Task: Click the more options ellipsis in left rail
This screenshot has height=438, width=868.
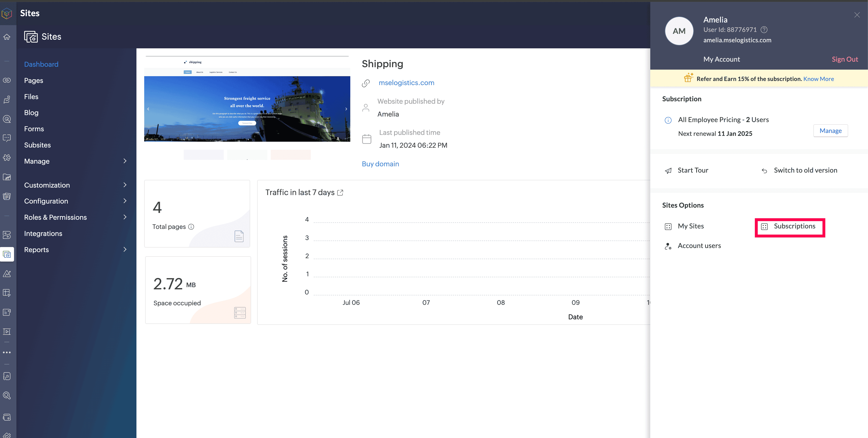Action: [x=7, y=352]
